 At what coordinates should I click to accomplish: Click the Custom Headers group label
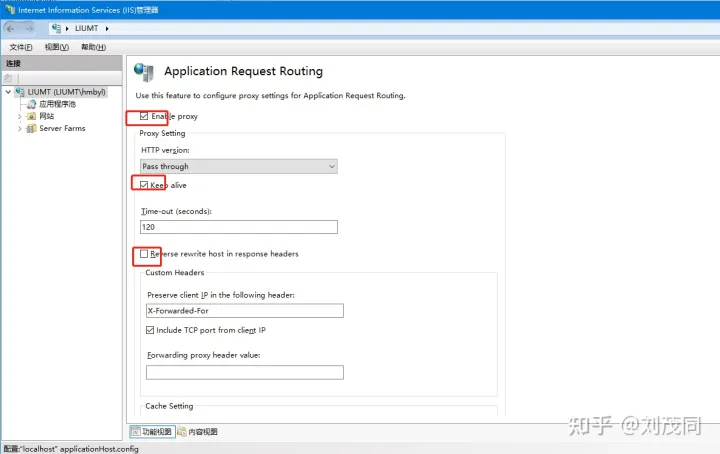click(x=174, y=273)
